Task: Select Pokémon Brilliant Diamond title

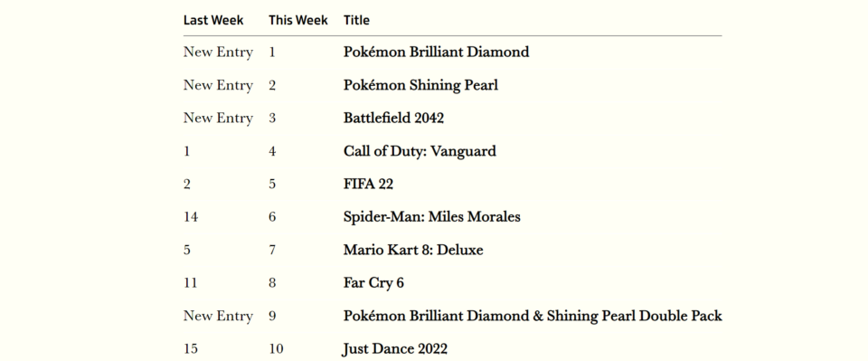Action: [436, 52]
